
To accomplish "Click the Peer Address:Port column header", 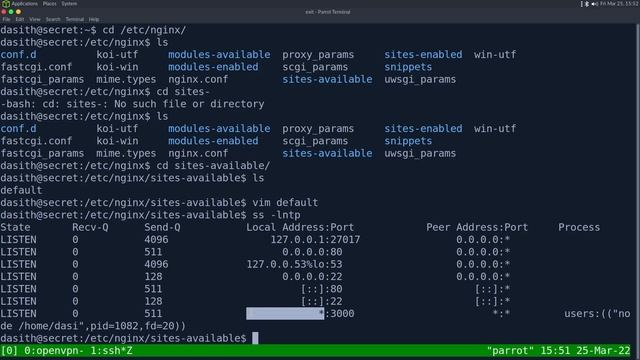I will pyautogui.click(x=477, y=227).
